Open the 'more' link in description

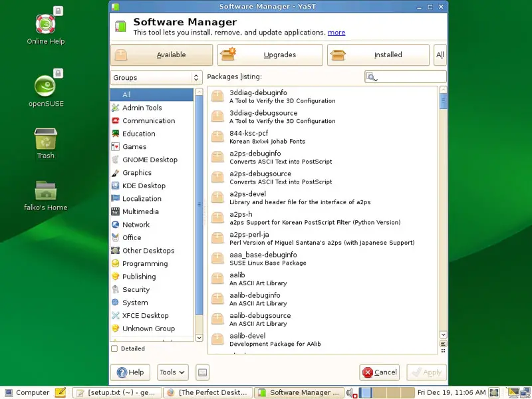click(336, 33)
